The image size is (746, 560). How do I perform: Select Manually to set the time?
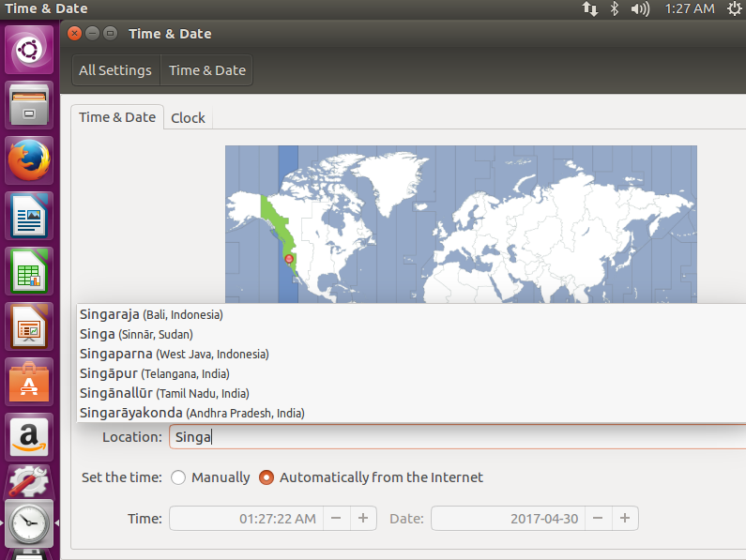(x=211, y=477)
